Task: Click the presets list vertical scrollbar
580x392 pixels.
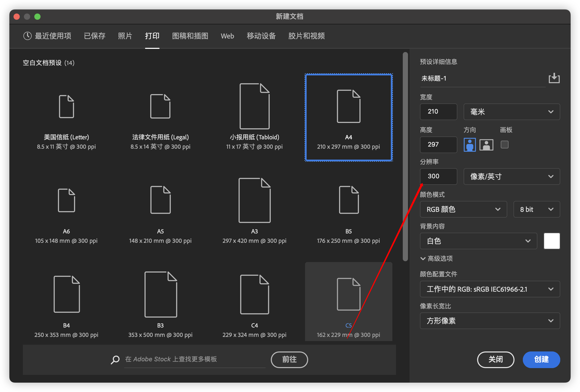Action: click(405, 156)
